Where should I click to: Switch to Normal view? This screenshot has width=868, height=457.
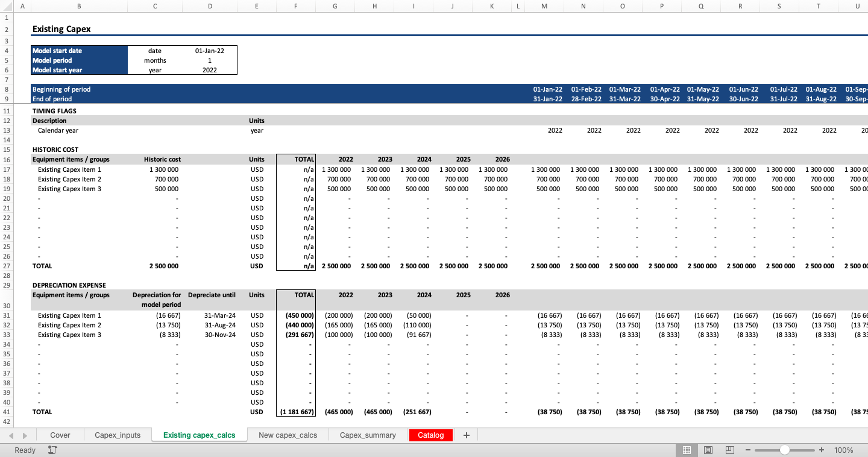[687, 450]
